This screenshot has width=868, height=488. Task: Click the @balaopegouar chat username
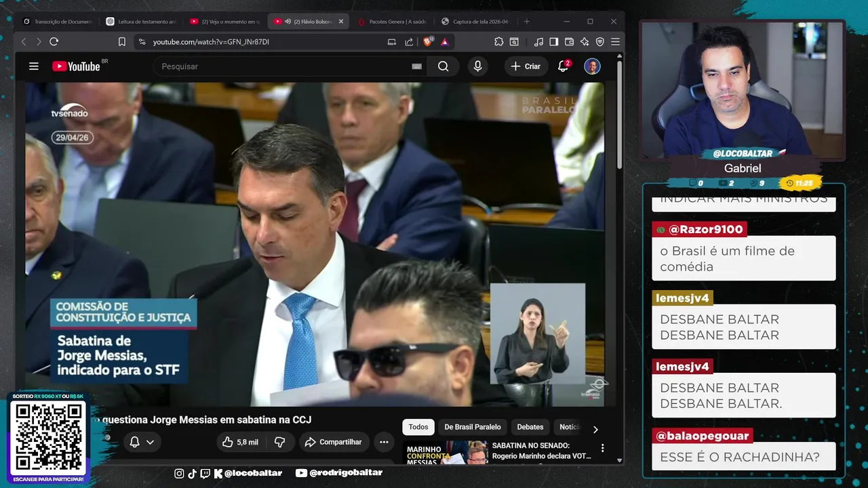(x=702, y=436)
